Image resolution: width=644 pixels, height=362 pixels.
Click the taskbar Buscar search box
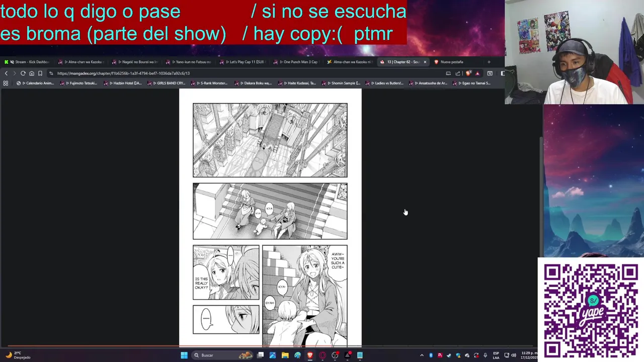pos(222,355)
